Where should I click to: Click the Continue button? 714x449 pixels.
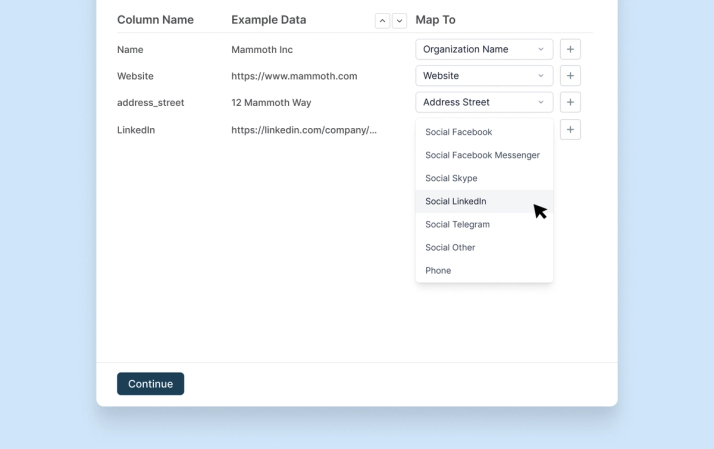tap(150, 384)
